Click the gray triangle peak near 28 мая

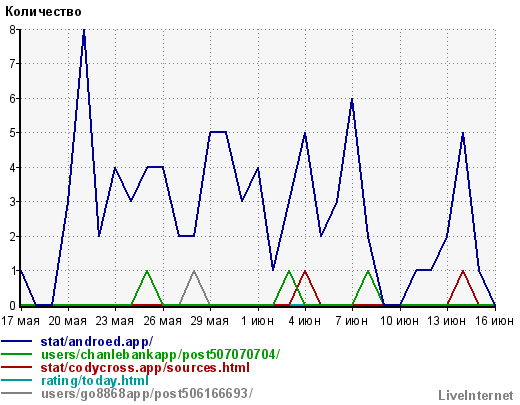(x=194, y=271)
